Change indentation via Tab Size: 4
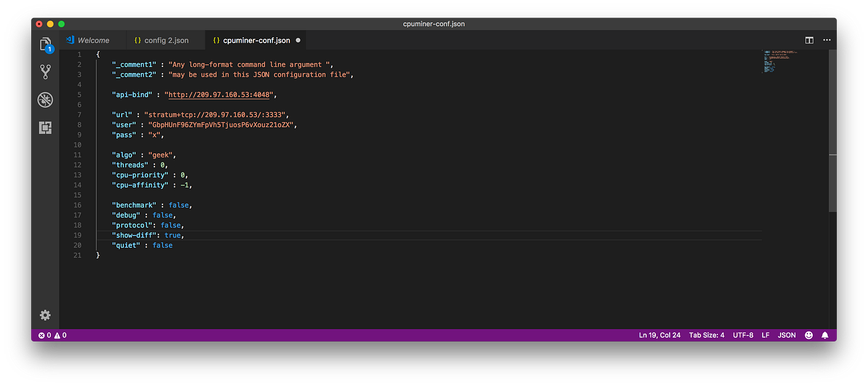Screen dimensions: 868x386 707,335
